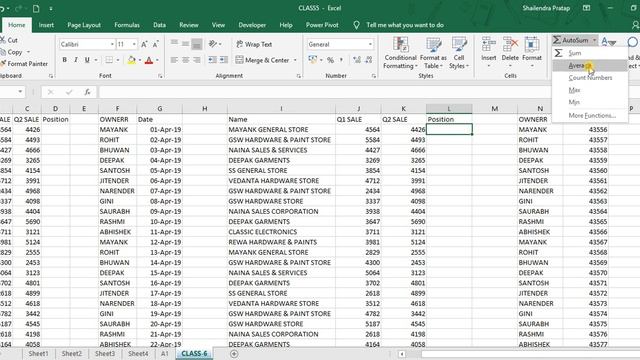Image resolution: width=640 pixels, height=360 pixels.
Task: Decrease indent
Action: point(212,60)
